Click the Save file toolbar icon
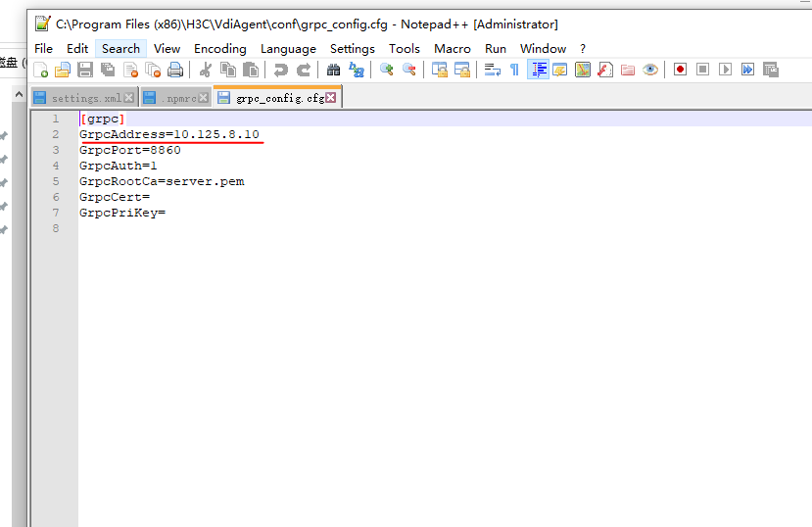The height and width of the screenshot is (527, 812). (x=85, y=70)
